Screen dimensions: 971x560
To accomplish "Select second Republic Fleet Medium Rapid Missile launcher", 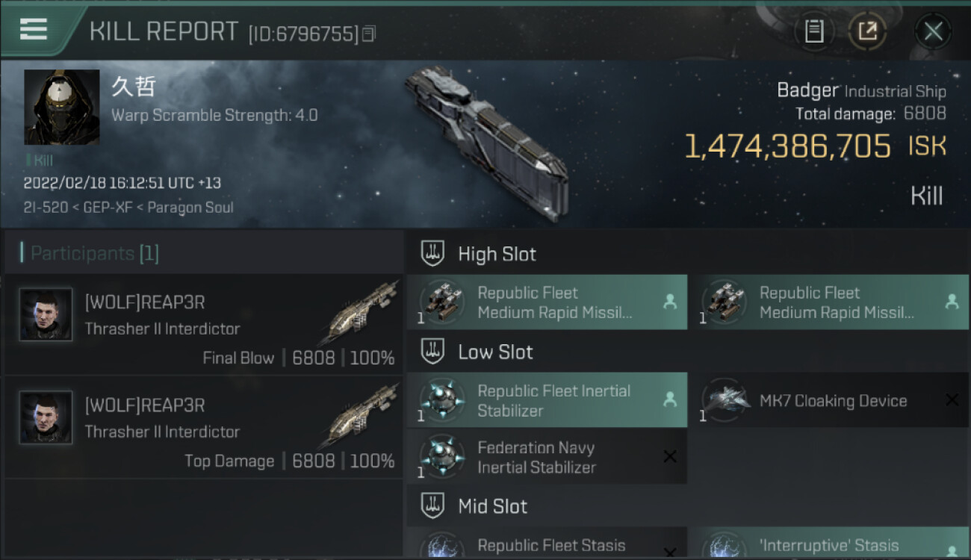I will [828, 302].
